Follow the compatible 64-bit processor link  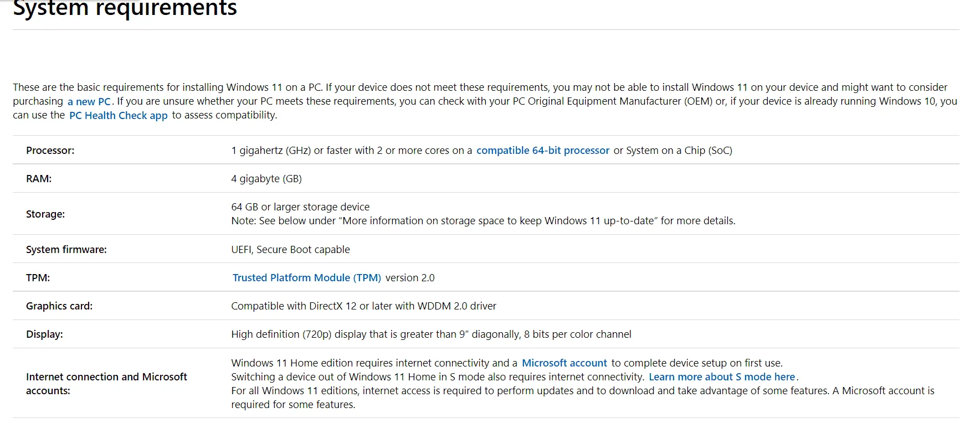point(543,151)
